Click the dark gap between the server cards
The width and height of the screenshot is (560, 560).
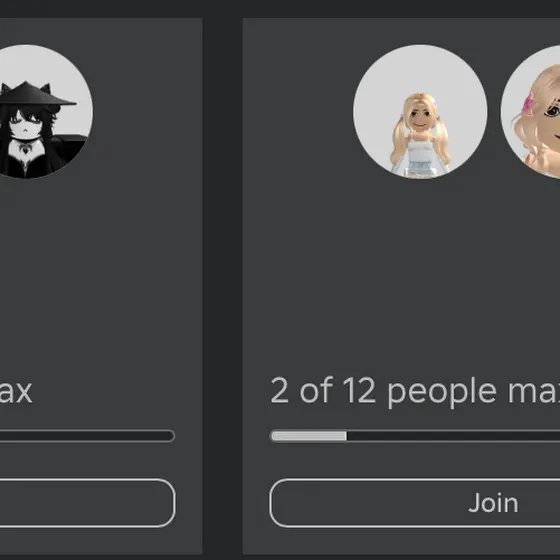(x=222, y=286)
